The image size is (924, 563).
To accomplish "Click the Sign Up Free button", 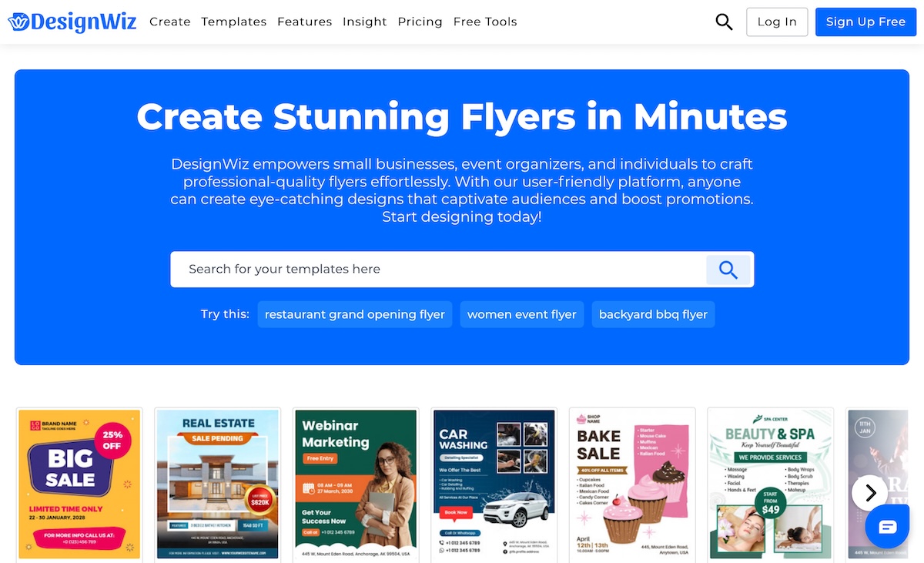I will click(865, 22).
